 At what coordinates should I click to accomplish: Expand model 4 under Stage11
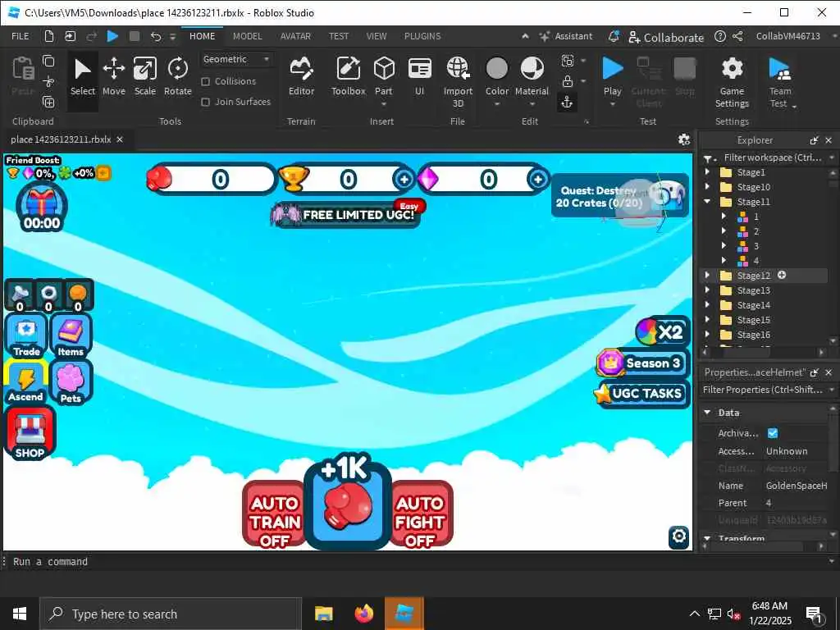tap(724, 260)
